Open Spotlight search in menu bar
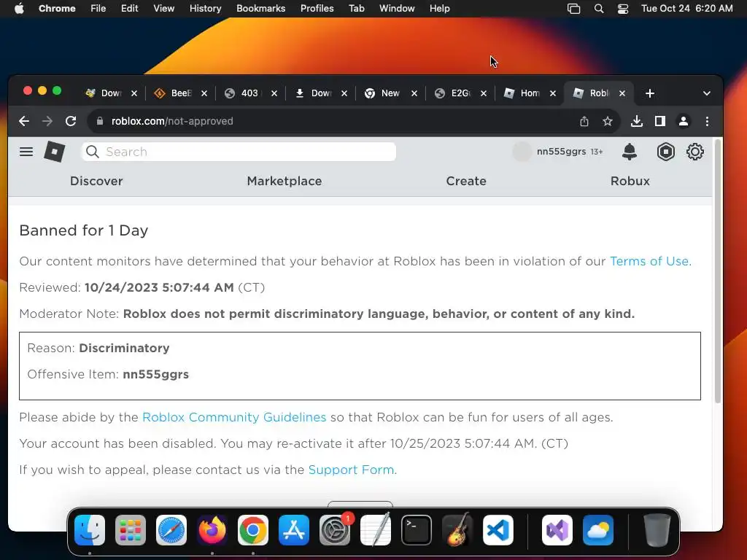747x560 pixels. (x=599, y=9)
